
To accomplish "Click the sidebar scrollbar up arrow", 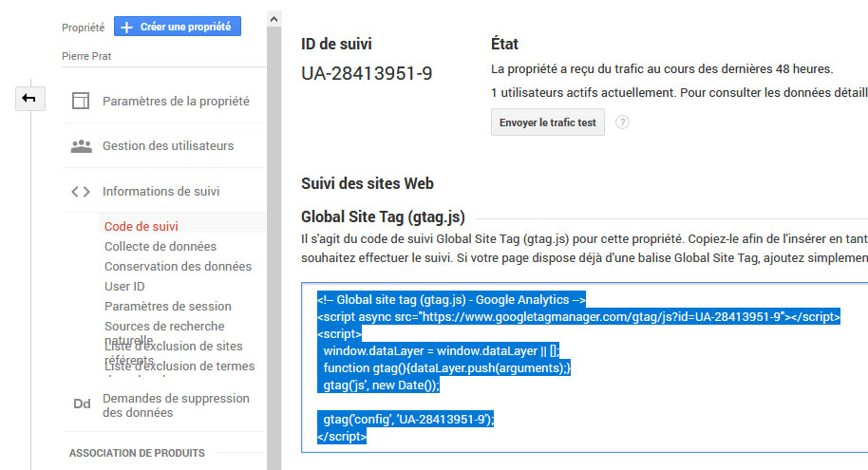I will tap(274, 19).
